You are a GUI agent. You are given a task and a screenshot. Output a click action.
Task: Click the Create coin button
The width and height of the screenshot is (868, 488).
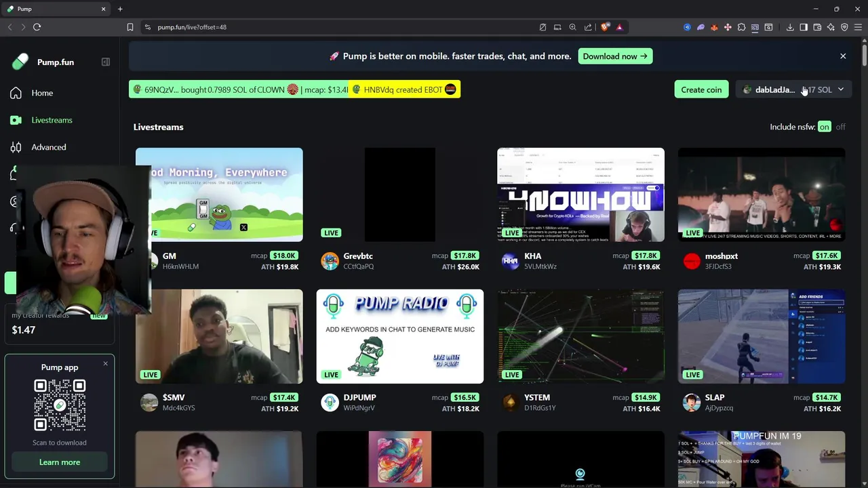coord(701,89)
